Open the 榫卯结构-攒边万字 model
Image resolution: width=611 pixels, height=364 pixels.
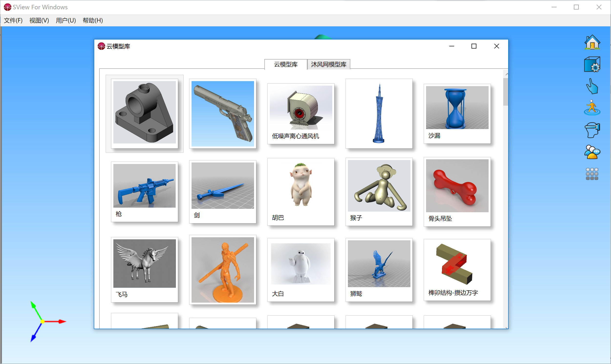click(457, 270)
